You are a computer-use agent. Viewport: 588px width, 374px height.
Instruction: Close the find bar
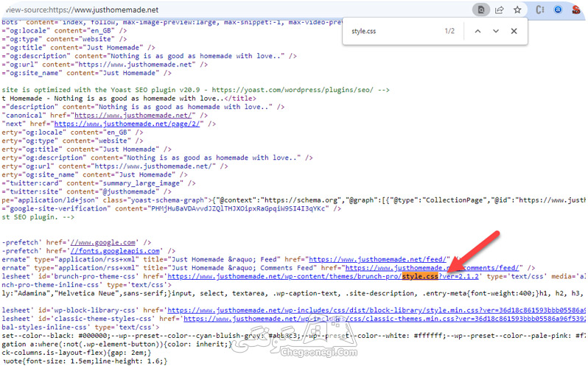[514, 31]
